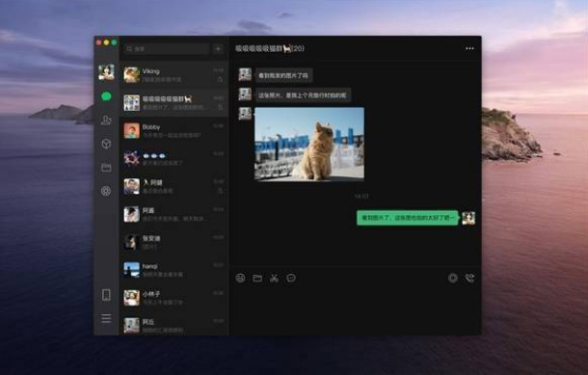Click Bobby's avatar in the chat list
Screen dimensions: 588x375
tap(132, 131)
